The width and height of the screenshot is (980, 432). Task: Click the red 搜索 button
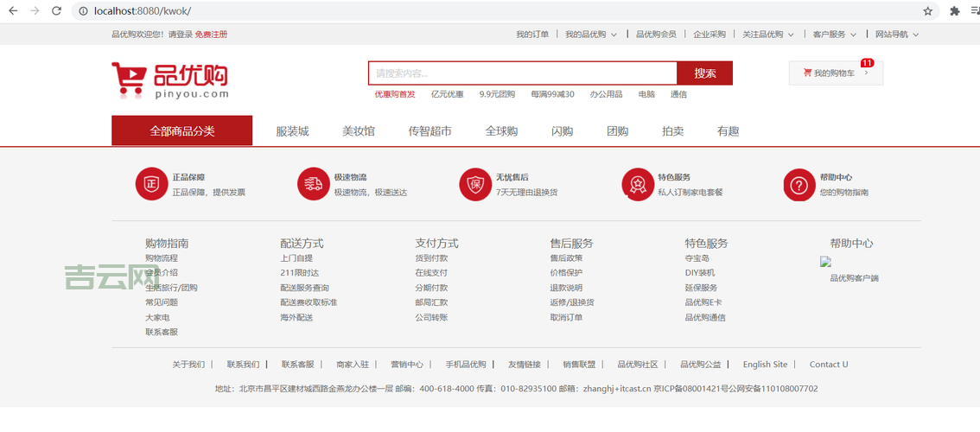click(x=705, y=73)
